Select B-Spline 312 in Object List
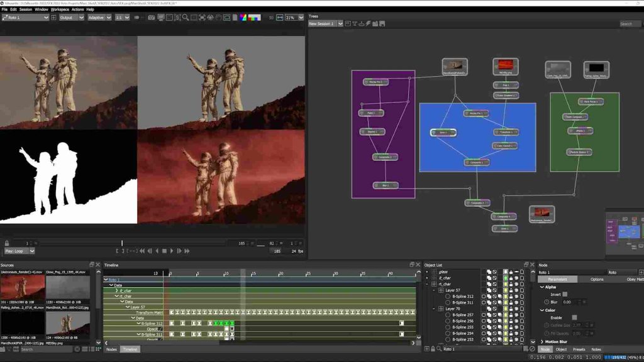This screenshot has height=362, width=644. [x=463, y=297]
